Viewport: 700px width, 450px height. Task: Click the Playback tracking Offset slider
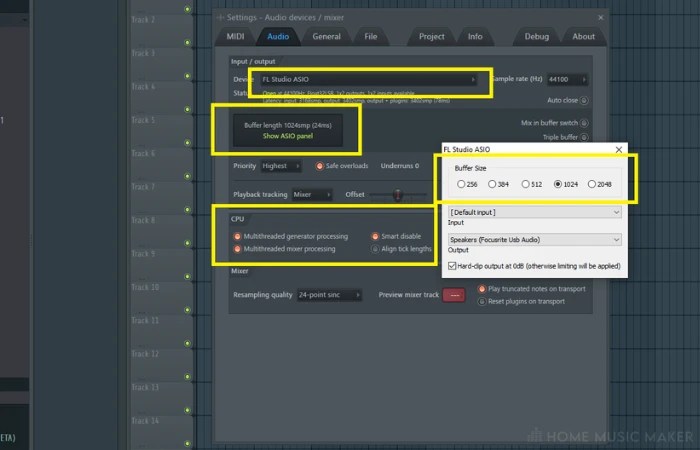click(398, 194)
